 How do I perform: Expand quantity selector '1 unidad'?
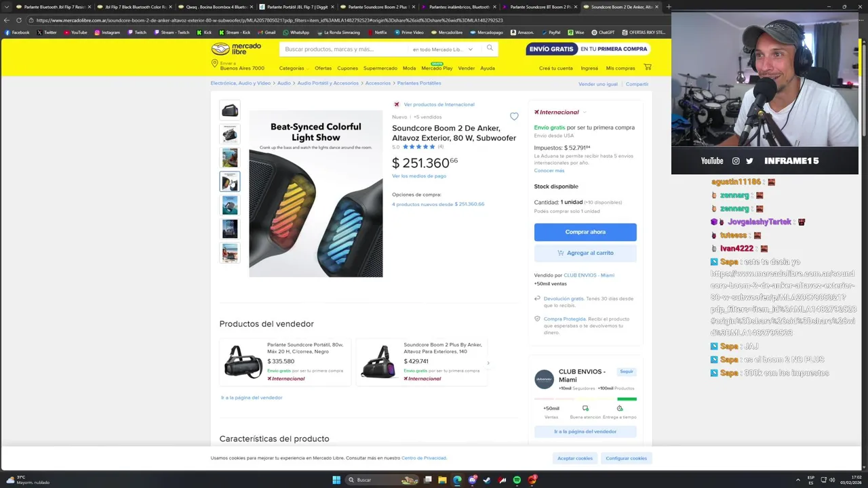pyautogui.click(x=572, y=202)
